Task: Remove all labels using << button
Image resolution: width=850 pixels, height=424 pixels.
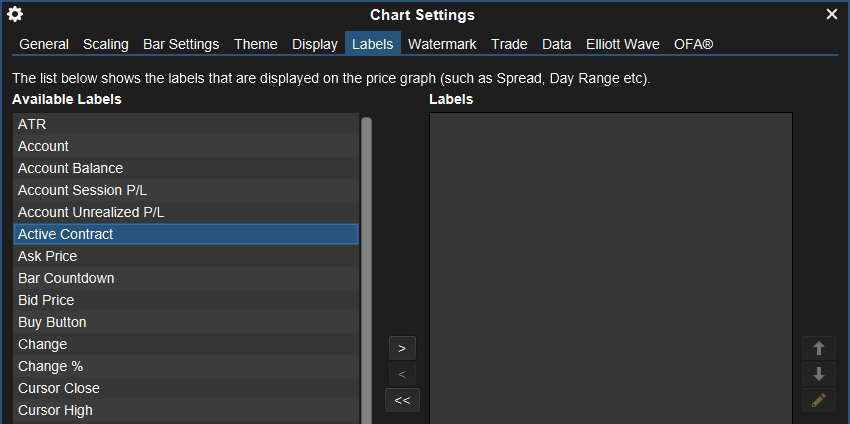Action: 401,400
